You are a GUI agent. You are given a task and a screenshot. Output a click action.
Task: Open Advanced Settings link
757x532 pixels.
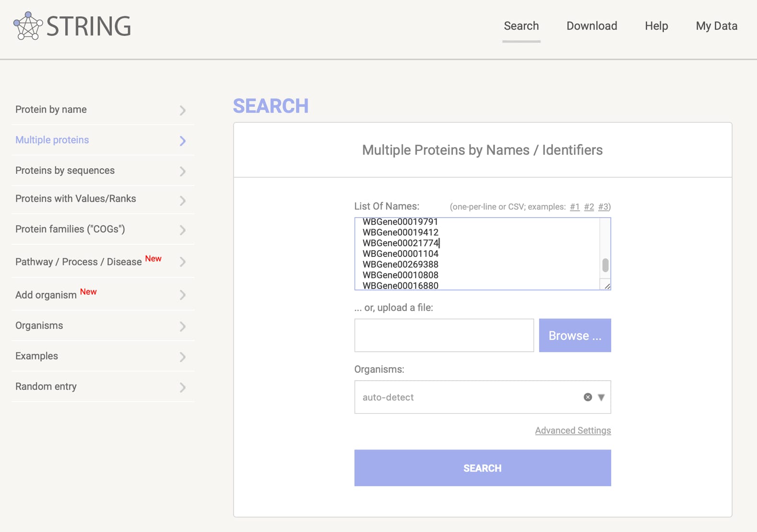pos(573,430)
